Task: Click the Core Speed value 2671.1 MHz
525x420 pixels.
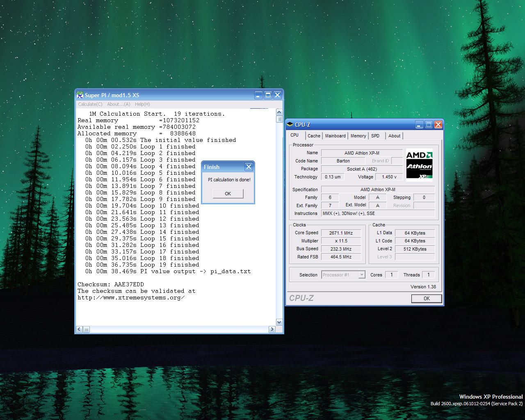Action: tap(341, 233)
